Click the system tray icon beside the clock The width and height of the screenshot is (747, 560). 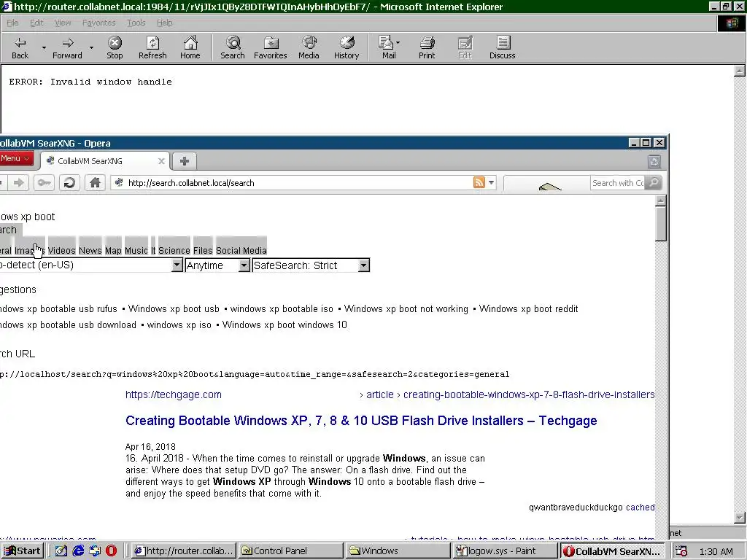click(681, 551)
